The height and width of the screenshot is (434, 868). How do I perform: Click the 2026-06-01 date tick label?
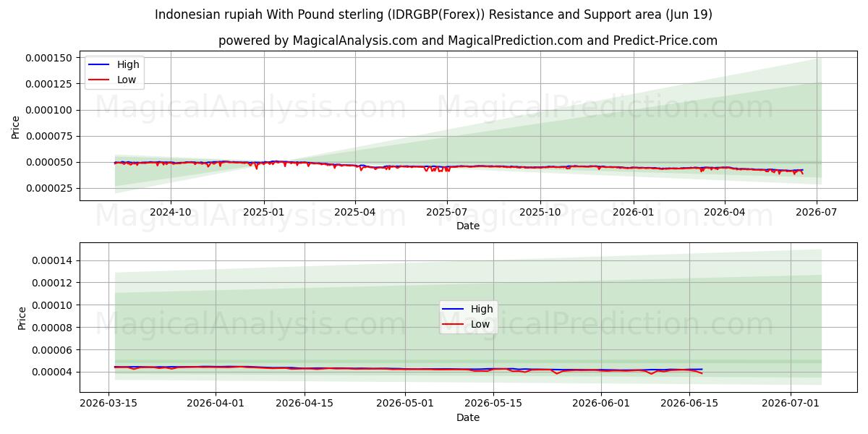tap(601, 404)
